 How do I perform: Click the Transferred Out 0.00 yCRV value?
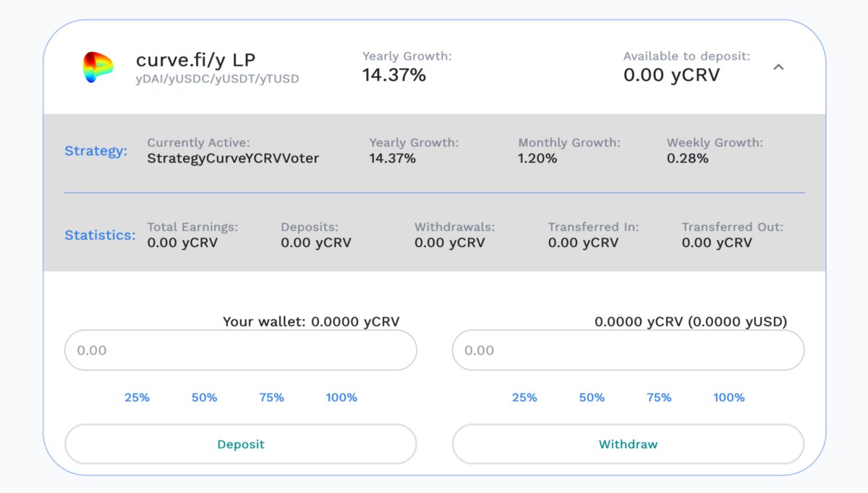(x=717, y=243)
